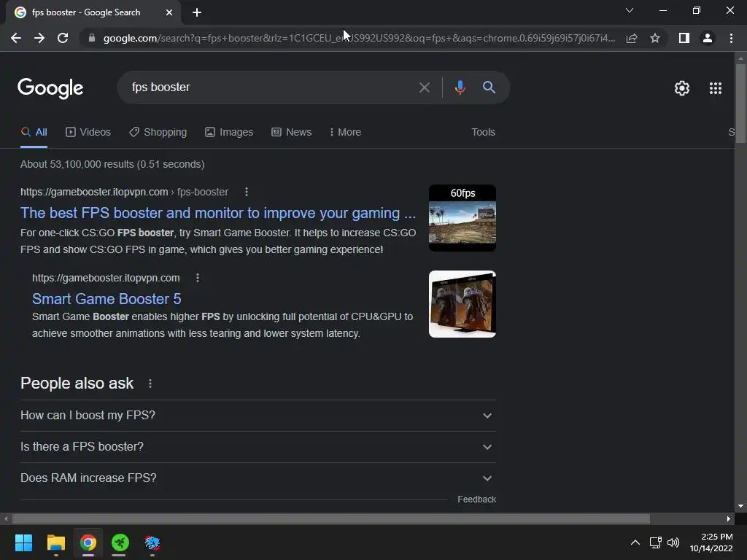Open the green Razer app in taskbar
Viewport: 747px width, 560px height.
120,542
